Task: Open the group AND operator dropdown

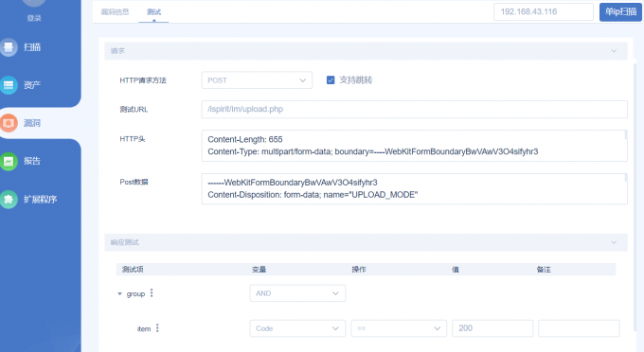Action: click(x=297, y=293)
